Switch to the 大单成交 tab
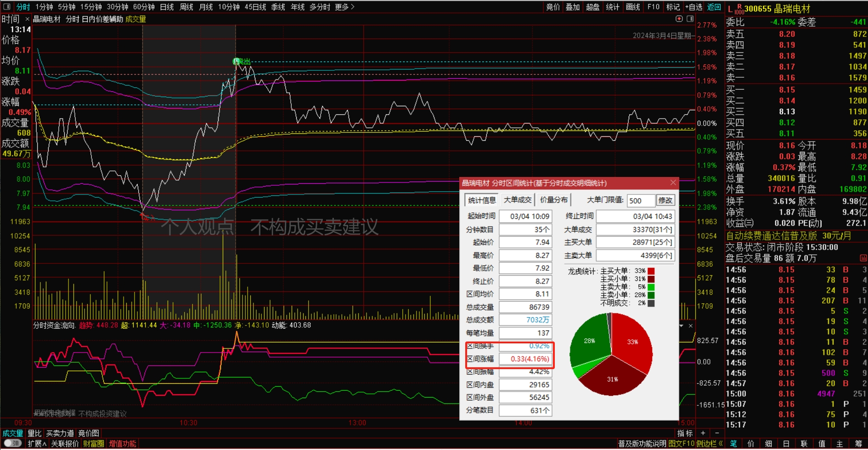 click(517, 199)
